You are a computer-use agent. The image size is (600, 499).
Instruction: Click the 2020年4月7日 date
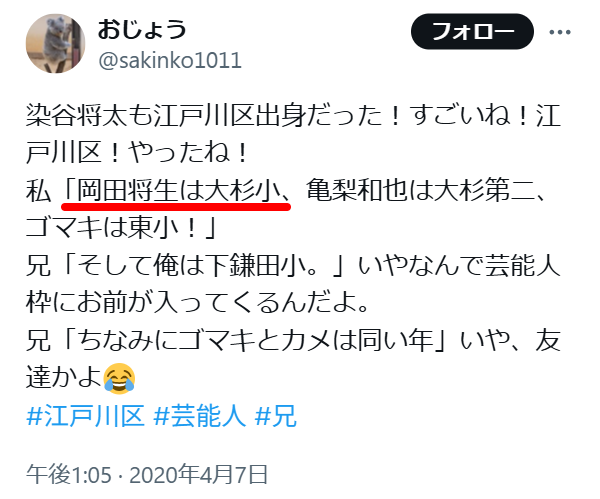click(198, 475)
